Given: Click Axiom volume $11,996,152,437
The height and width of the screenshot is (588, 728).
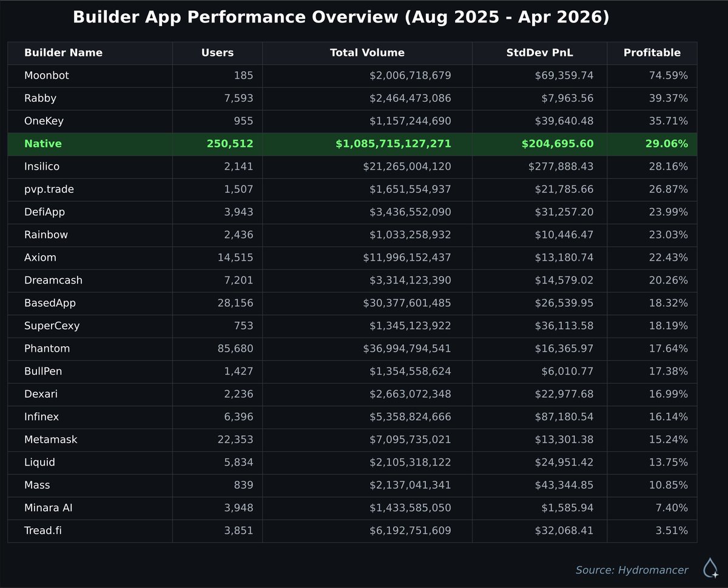Looking at the screenshot, I should pyautogui.click(x=407, y=258).
